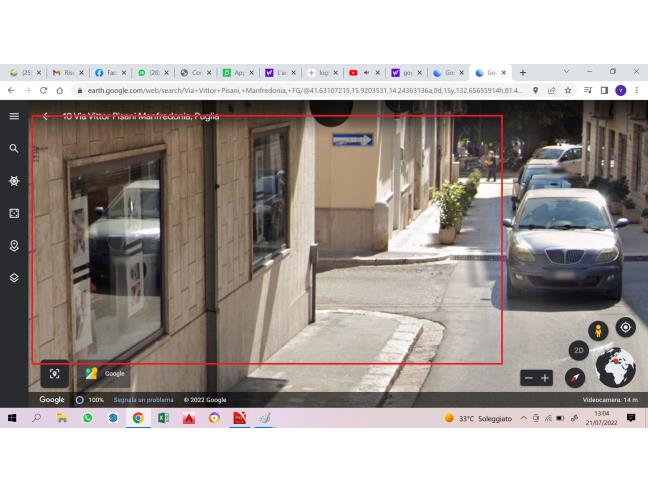The image size is (648, 492).
Task: Reload the page in Chrome
Action: (x=43, y=90)
